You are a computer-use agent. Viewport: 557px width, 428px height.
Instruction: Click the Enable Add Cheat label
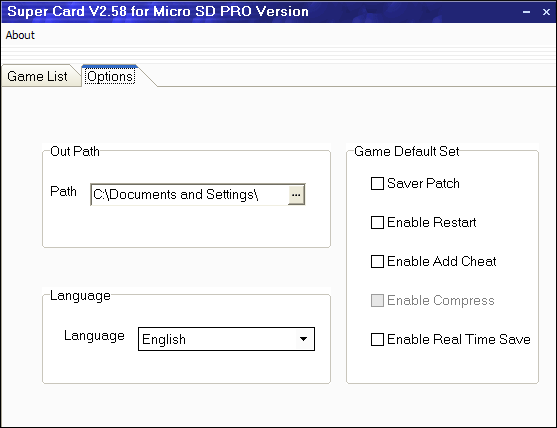click(x=442, y=261)
